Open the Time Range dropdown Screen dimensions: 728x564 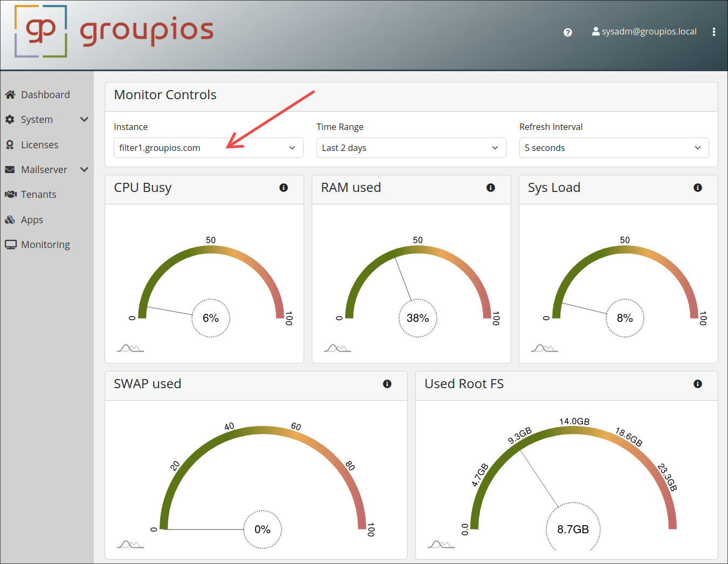pyautogui.click(x=411, y=148)
